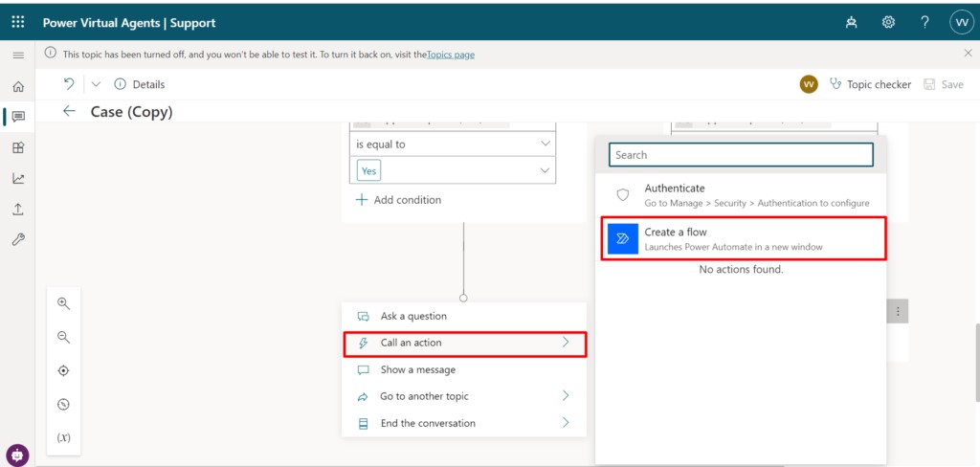
Task: Open the 'Yes' value dropdown
Action: click(x=453, y=170)
